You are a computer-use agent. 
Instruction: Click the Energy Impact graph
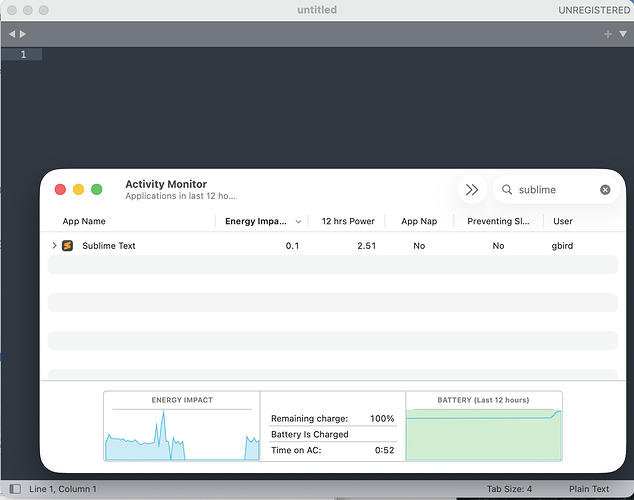(x=182, y=426)
